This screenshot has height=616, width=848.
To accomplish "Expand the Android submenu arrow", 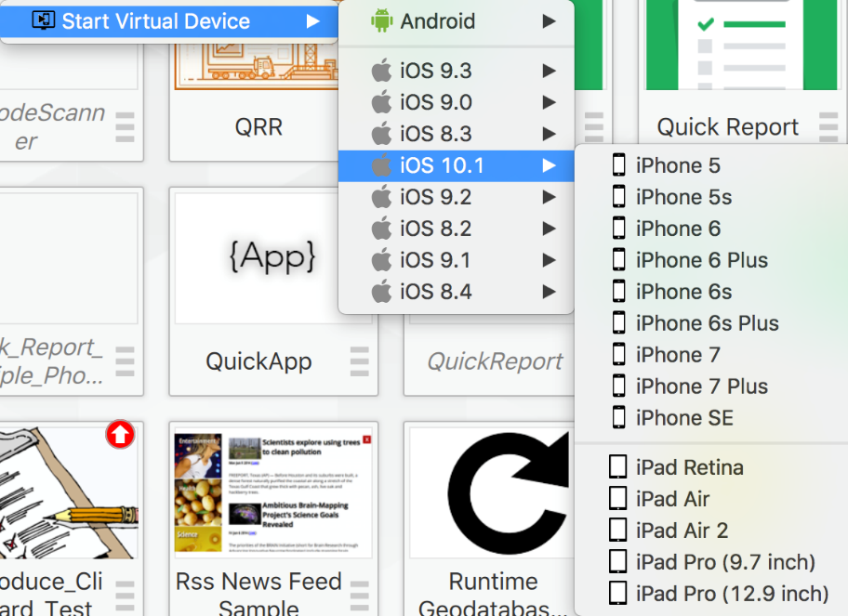I will point(549,21).
